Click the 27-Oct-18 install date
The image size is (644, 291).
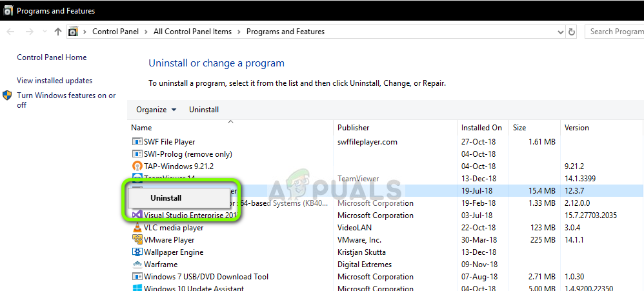point(478,142)
